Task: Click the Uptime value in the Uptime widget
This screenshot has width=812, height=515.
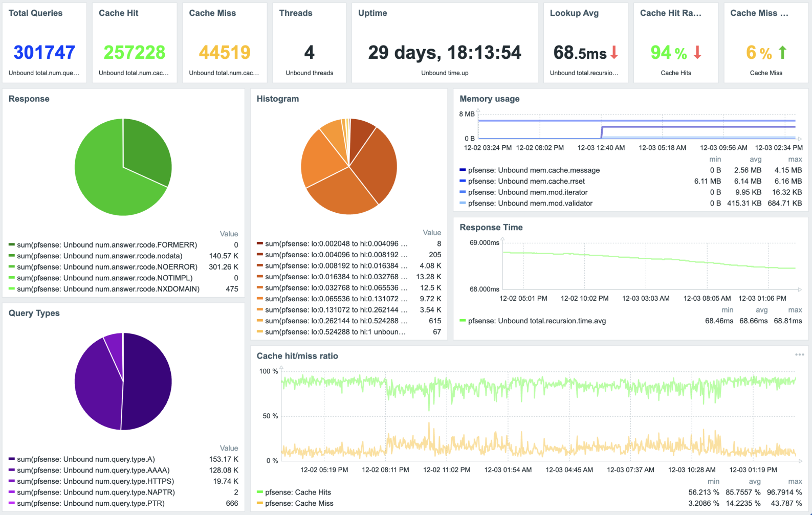Action: pos(444,52)
